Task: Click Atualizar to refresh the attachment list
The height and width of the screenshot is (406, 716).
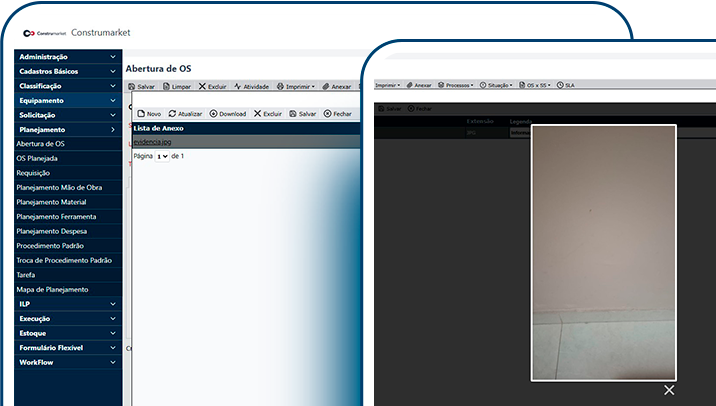Action: [185, 114]
